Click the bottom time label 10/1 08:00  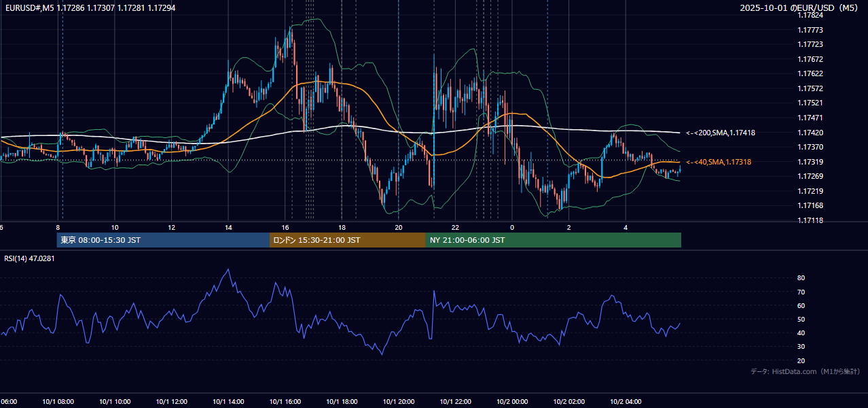click(x=58, y=402)
